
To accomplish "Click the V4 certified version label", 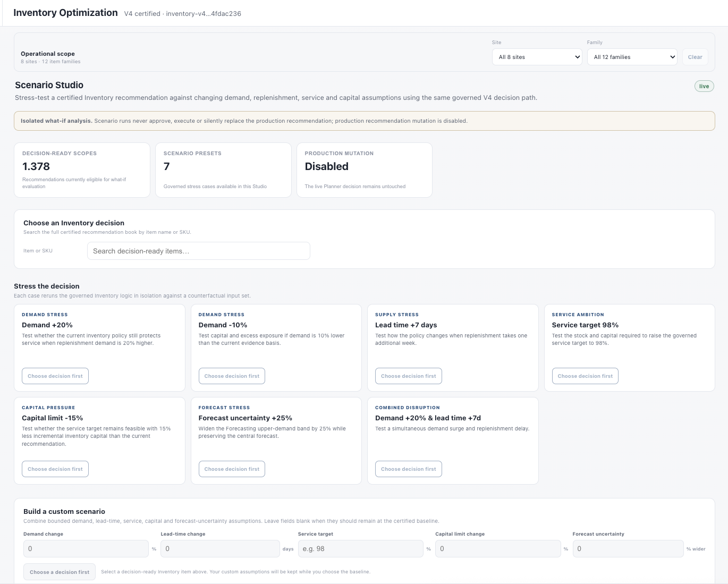I will tap(183, 14).
